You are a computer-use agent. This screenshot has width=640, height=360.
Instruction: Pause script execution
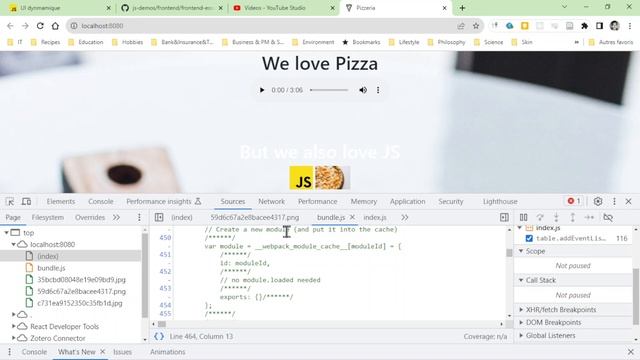point(524,218)
